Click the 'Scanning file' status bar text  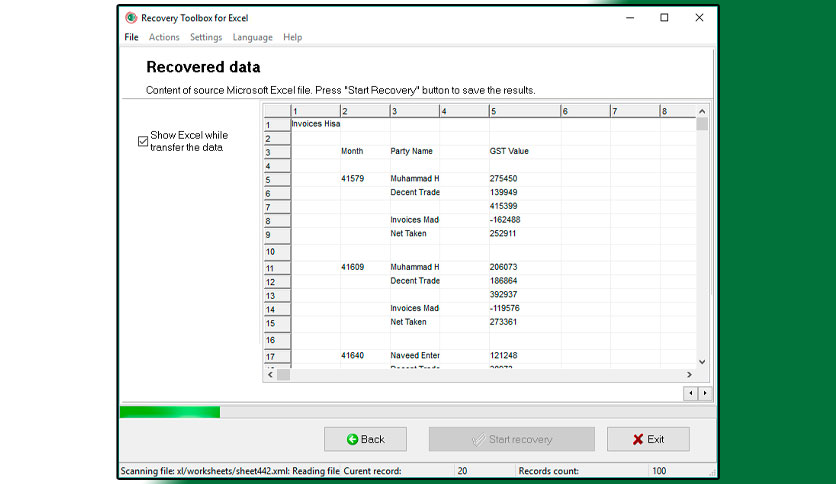coord(230,471)
